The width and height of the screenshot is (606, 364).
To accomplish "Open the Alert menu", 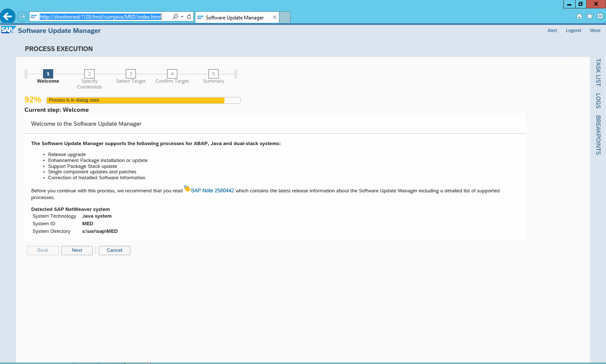I will (552, 30).
